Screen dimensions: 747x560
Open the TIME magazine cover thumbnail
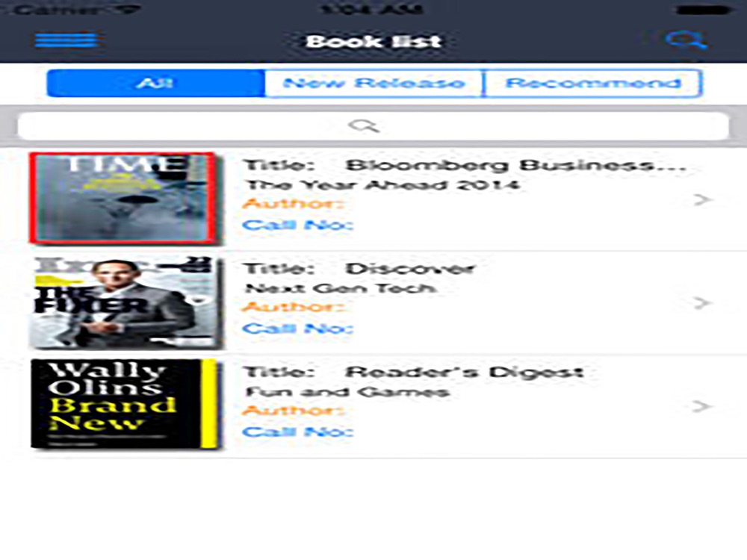[x=123, y=199]
